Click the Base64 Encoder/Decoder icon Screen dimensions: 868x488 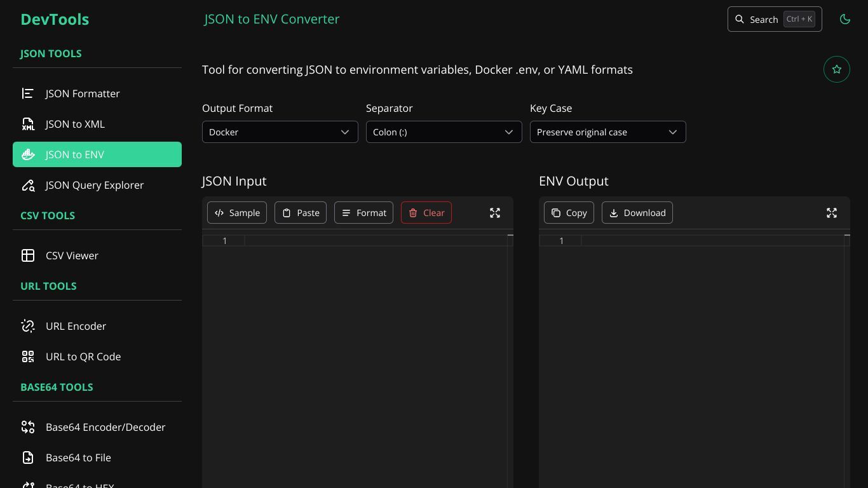[x=28, y=427]
